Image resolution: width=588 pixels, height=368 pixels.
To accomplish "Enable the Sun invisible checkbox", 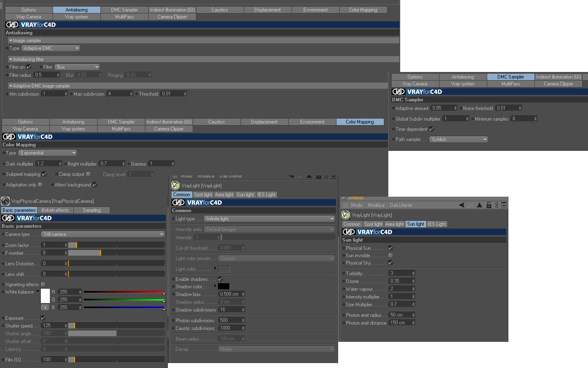I will (x=390, y=256).
